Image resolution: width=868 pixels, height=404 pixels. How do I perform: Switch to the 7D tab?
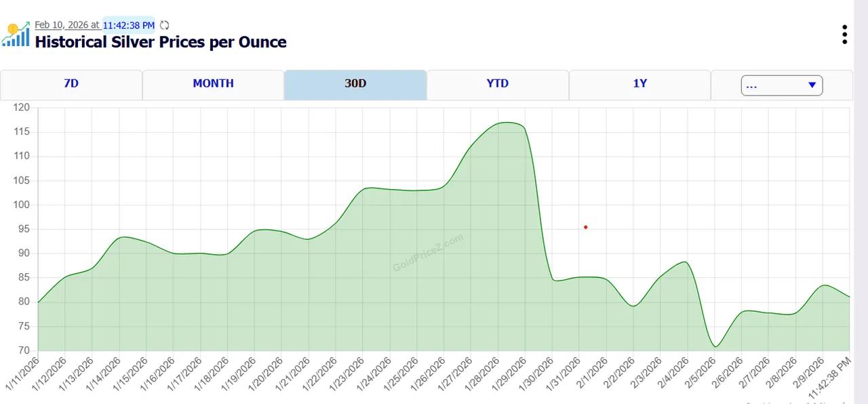coord(71,84)
